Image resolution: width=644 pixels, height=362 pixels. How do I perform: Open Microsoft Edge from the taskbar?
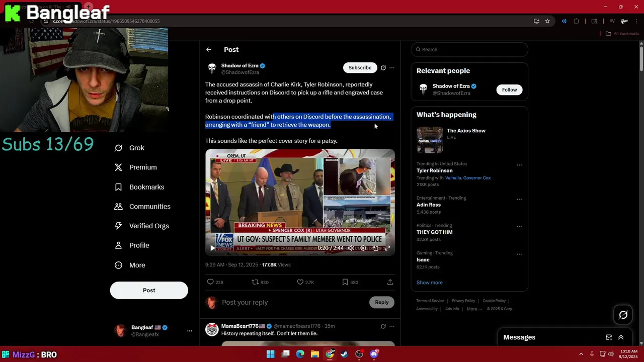(x=300, y=354)
